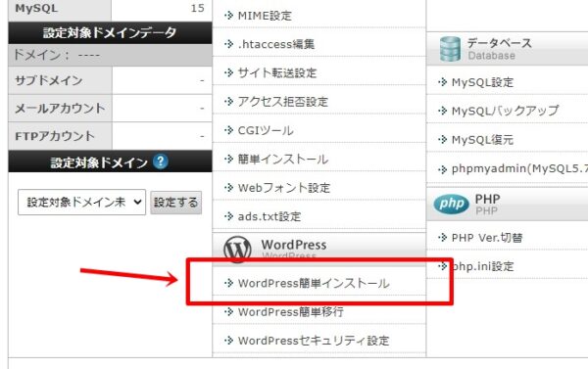This screenshot has width=588, height=369.
Task: Click arrow icon beside phpmyadmin
Action: pyautogui.click(x=443, y=169)
